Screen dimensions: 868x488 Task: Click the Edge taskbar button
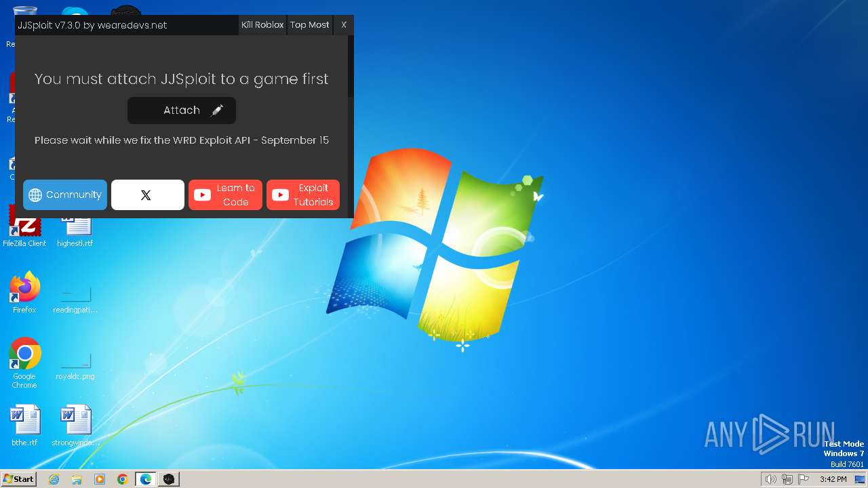pos(146,479)
